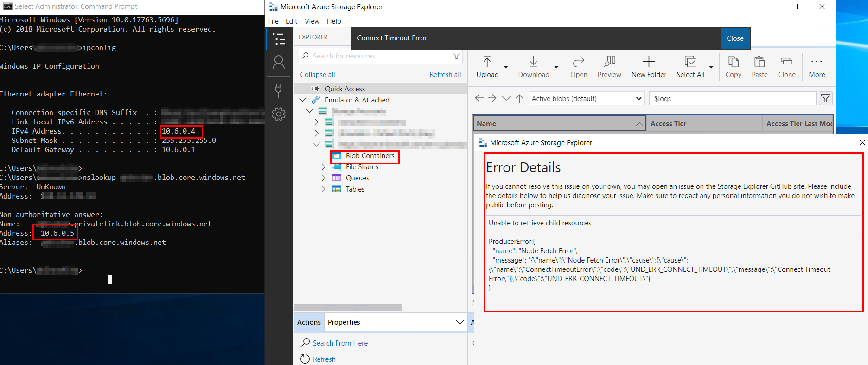Expand the Queues node
868x365 pixels.
(x=324, y=178)
